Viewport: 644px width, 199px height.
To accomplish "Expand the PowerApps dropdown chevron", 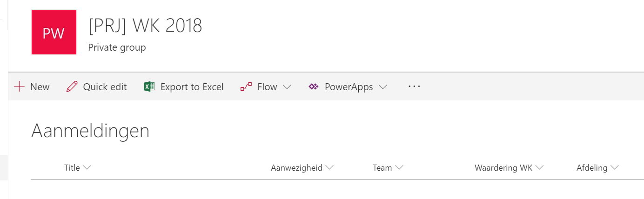I will pyautogui.click(x=382, y=87).
